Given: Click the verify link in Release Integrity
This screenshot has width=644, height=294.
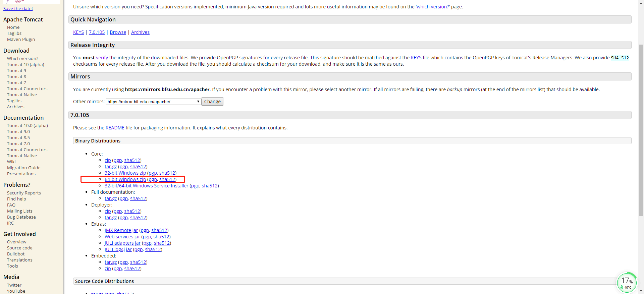Looking at the screenshot, I should [x=102, y=58].
